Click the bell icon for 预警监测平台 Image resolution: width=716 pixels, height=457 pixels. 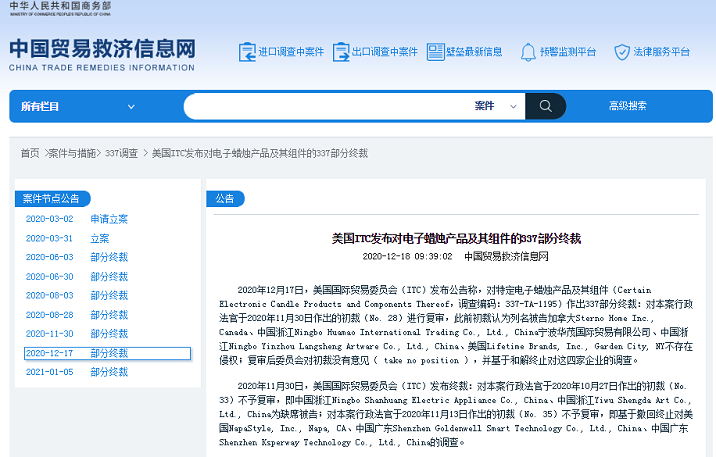pyautogui.click(x=528, y=52)
